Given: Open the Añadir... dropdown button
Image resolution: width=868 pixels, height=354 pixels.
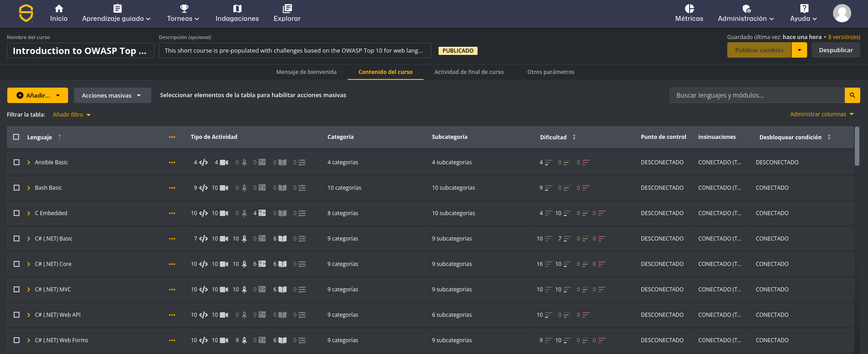Looking at the screenshot, I should 38,95.
